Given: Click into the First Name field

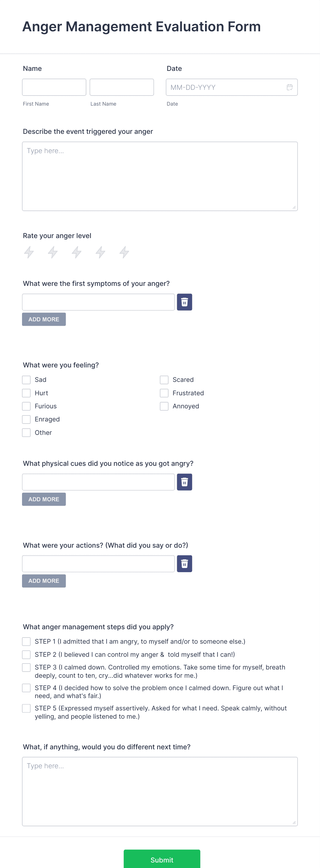Looking at the screenshot, I should tap(54, 87).
